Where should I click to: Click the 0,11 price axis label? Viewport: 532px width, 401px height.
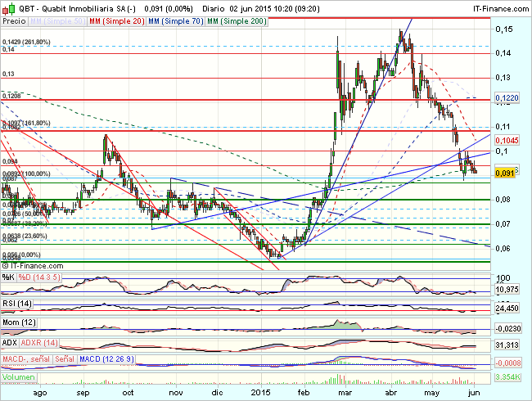tap(503, 127)
